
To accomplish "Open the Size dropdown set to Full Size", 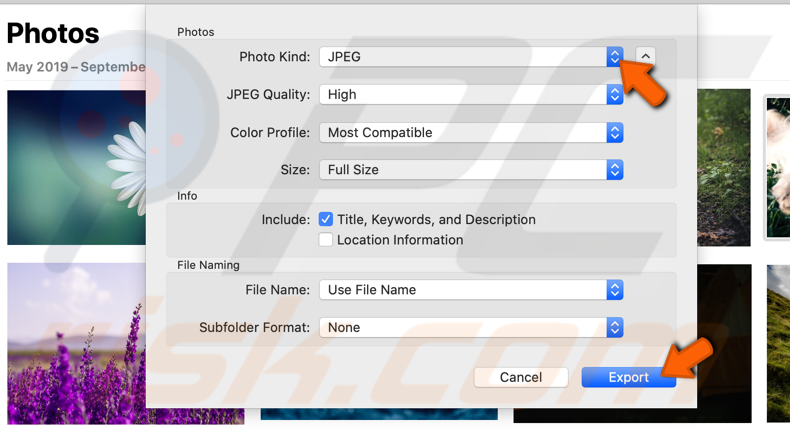I will click(471, 170).
